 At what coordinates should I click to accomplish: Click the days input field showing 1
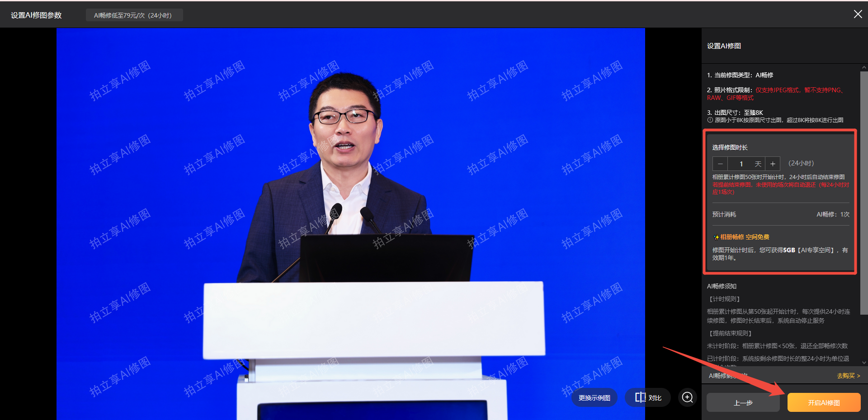tap(741, 164)
